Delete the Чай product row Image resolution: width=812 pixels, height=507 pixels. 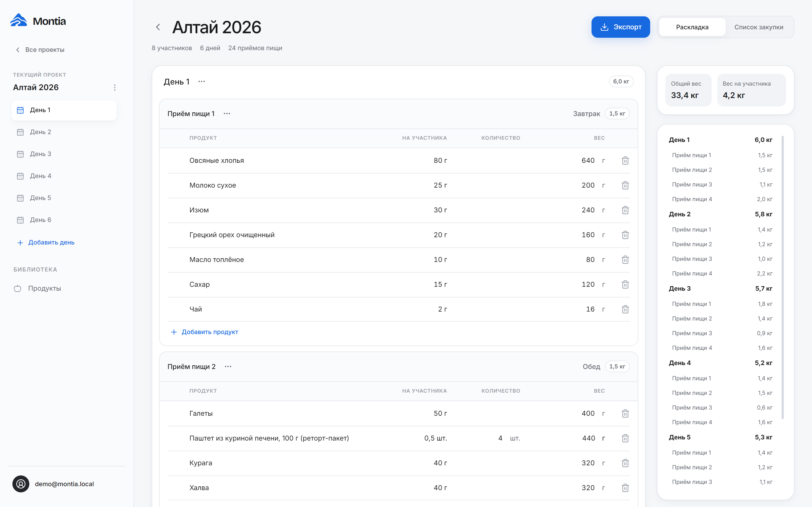click(x=625, y=309)
